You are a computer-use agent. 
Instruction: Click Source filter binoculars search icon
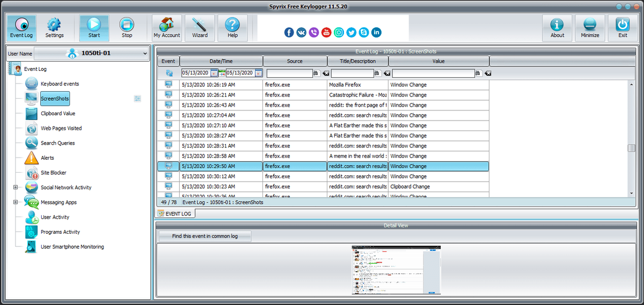[316, 73]
